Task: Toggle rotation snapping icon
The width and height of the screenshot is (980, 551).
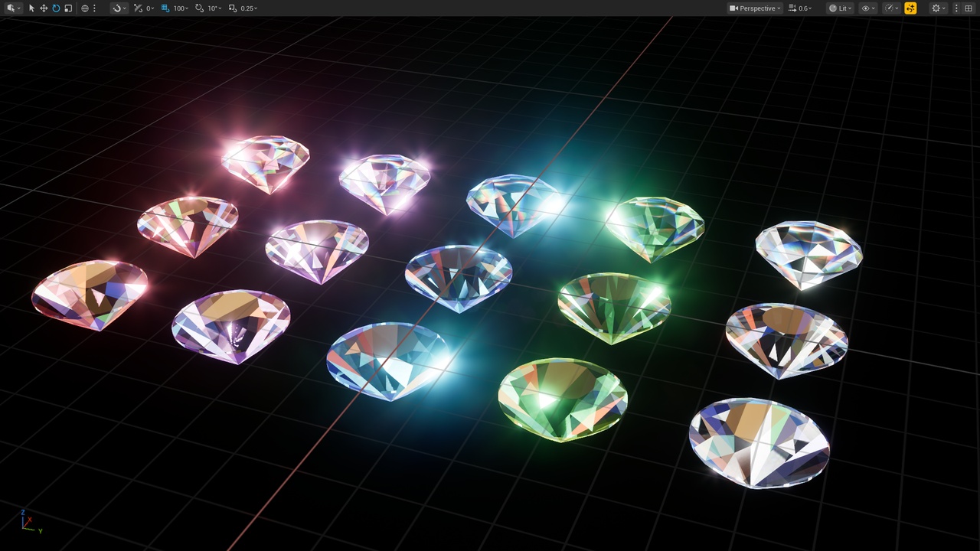Action: click(x=199, y=8)
